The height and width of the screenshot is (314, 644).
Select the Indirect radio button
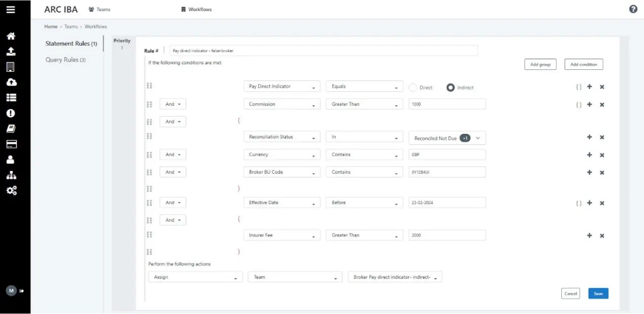pyautogui.click(x=450, y=87)
